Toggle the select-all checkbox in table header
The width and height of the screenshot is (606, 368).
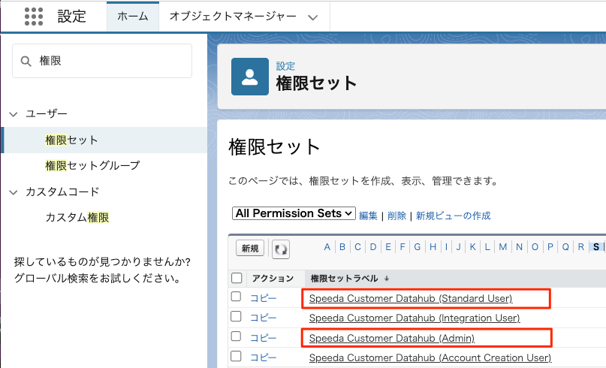click(236, 278)
